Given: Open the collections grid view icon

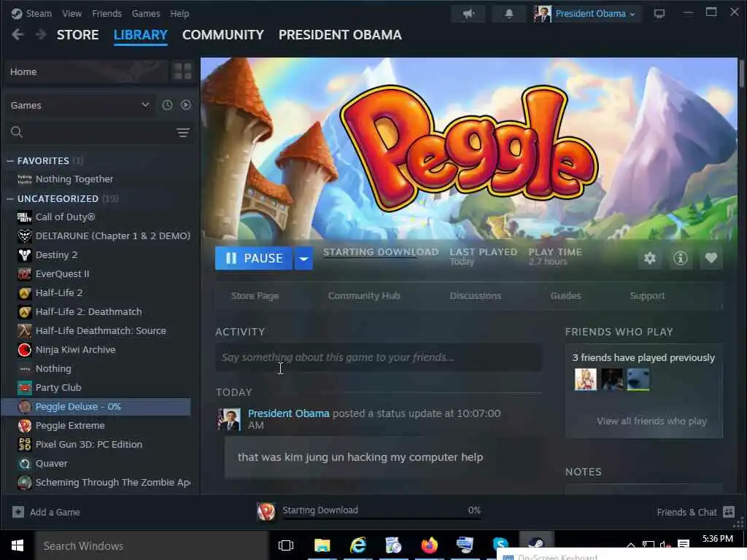Looking at the screenshot, I should 182,71.
